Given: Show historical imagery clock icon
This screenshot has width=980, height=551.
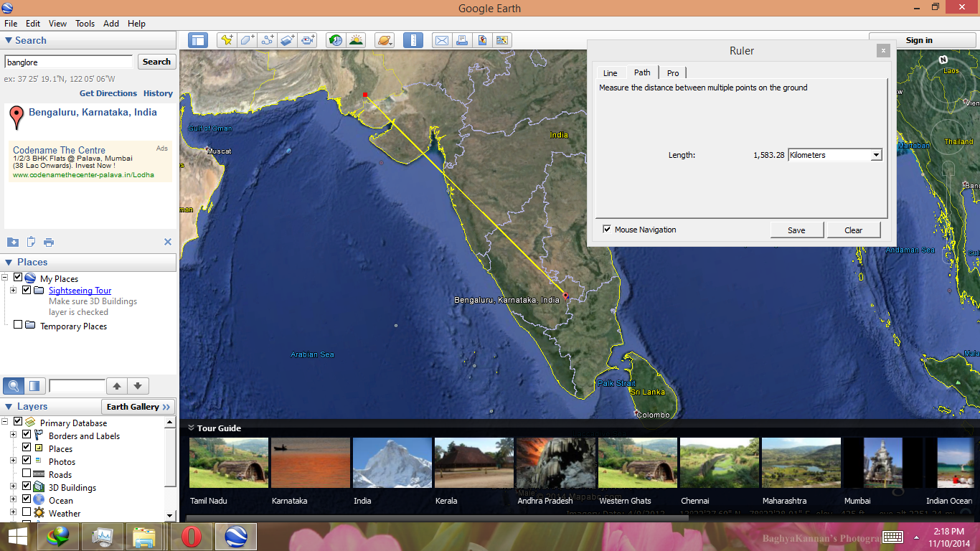Looking at the screenshot, I should 336,40.
